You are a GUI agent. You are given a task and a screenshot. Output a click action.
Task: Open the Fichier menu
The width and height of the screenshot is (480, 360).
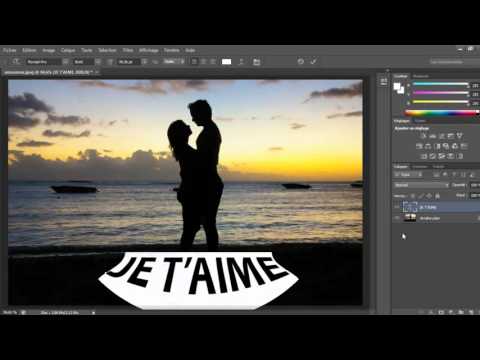(10, 50)
